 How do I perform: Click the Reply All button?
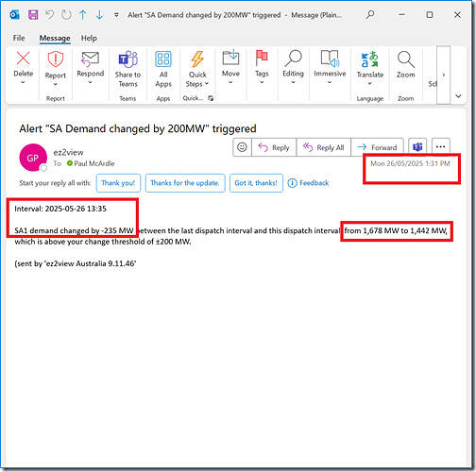tap(324, 147)
